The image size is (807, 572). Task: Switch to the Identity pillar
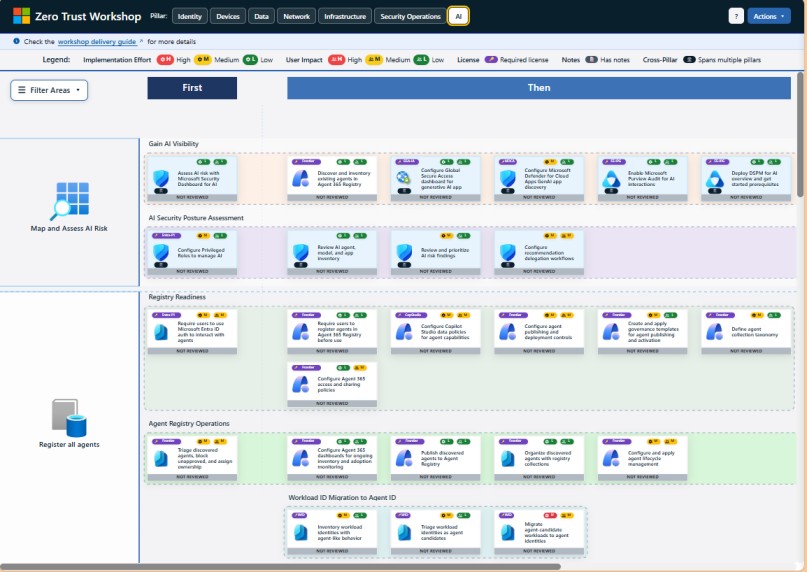coord(189,16)
